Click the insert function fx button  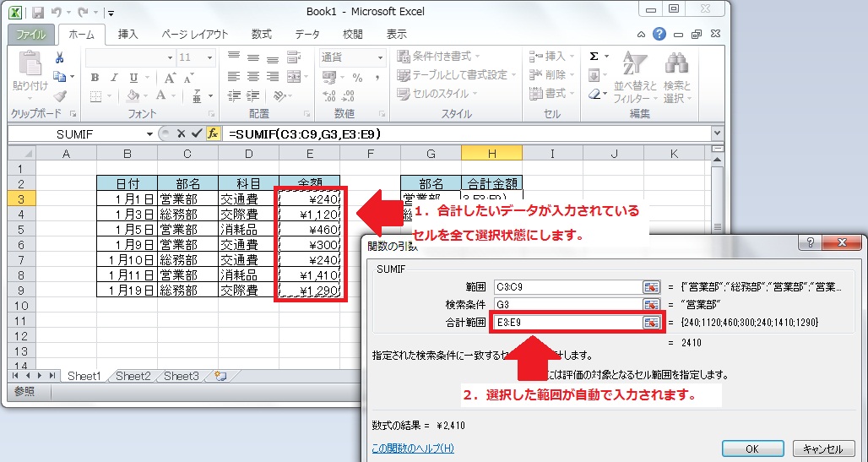click(213, 133)
